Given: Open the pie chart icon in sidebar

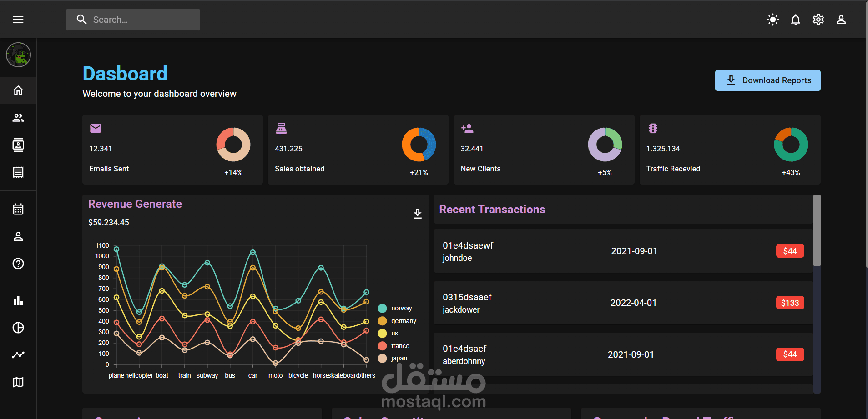Looking at the screenshot, I should pos(18,328).
